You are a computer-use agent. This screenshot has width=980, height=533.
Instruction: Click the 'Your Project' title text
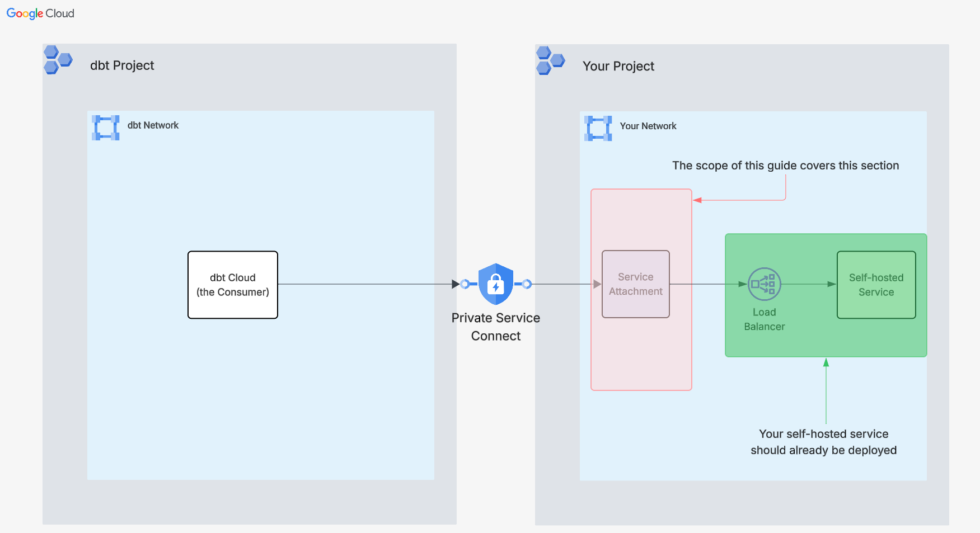point(618,66)
